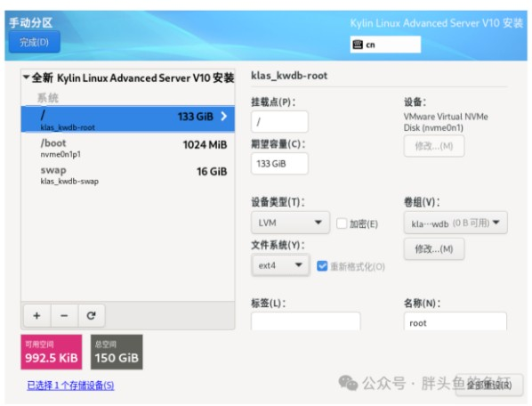Viewport: 532px width, 406px height.
Task: Click the 可用空间 992.5 KiB box
Action: (52, 352)
